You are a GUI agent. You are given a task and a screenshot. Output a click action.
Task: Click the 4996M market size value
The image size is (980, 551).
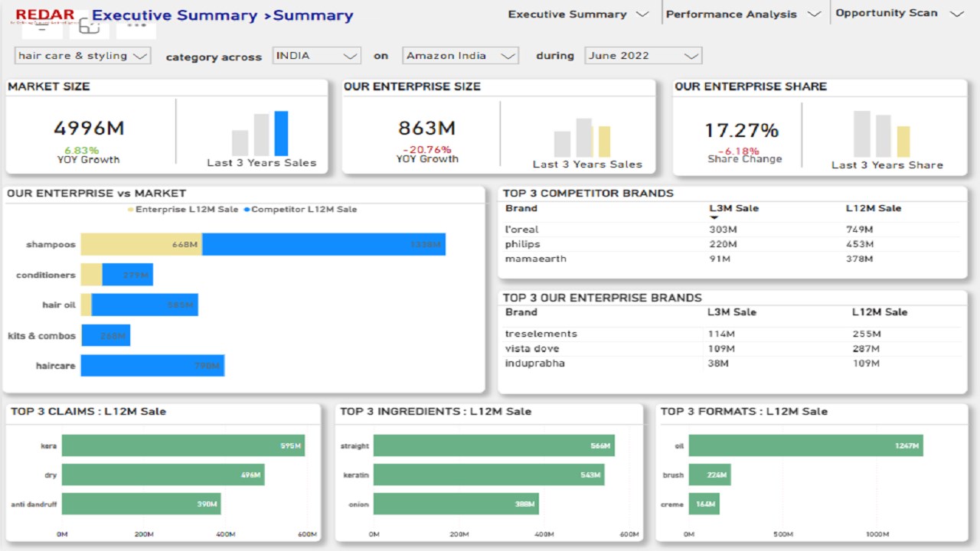[x=89, y=129]
